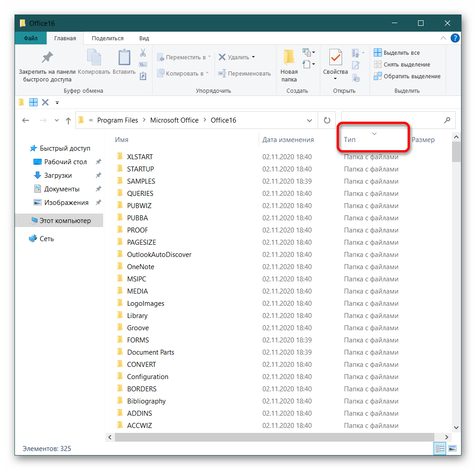This screenshot has height=470, width=476.
Task: Expand the Delete (Удалить) dropdown arrow
Action: coord(253,57)
